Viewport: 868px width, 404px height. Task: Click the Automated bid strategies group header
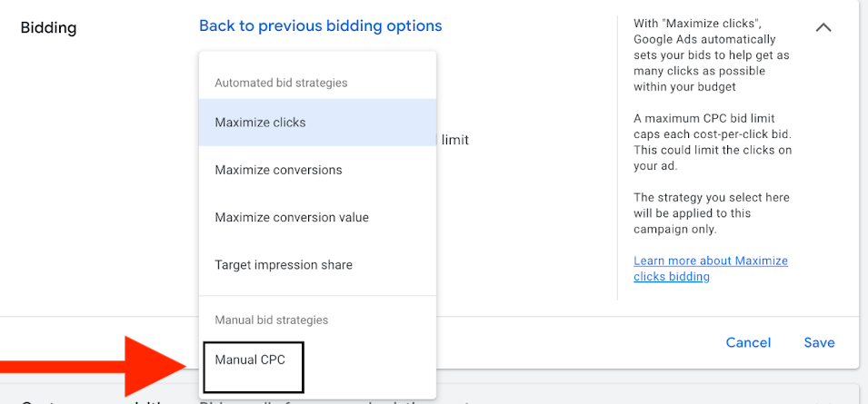281,83
